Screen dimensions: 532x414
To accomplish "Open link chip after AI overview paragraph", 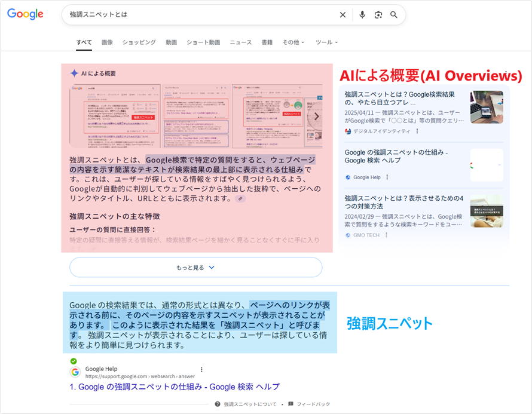I will pyautogui.click(x=240, y=199).
